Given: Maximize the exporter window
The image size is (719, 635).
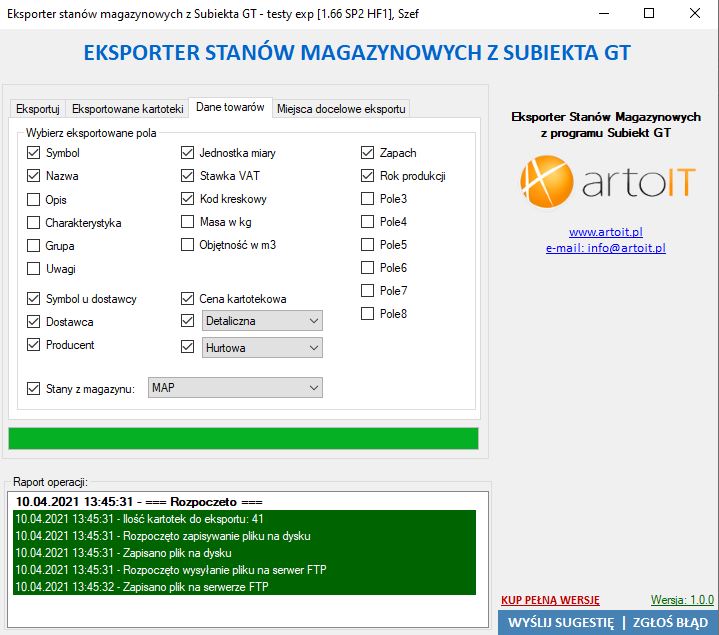Looking at the screenshot, I should pyautogui.click(x=648, y=14).
